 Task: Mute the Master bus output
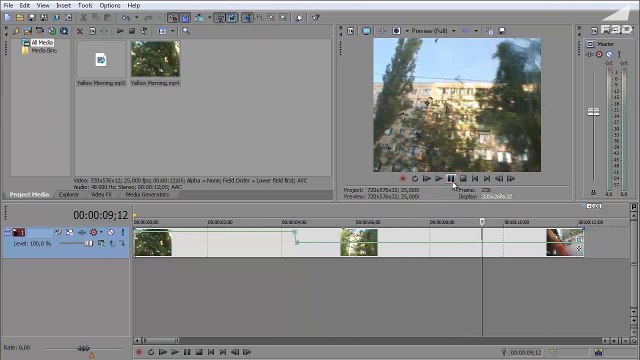pos(609,54)
